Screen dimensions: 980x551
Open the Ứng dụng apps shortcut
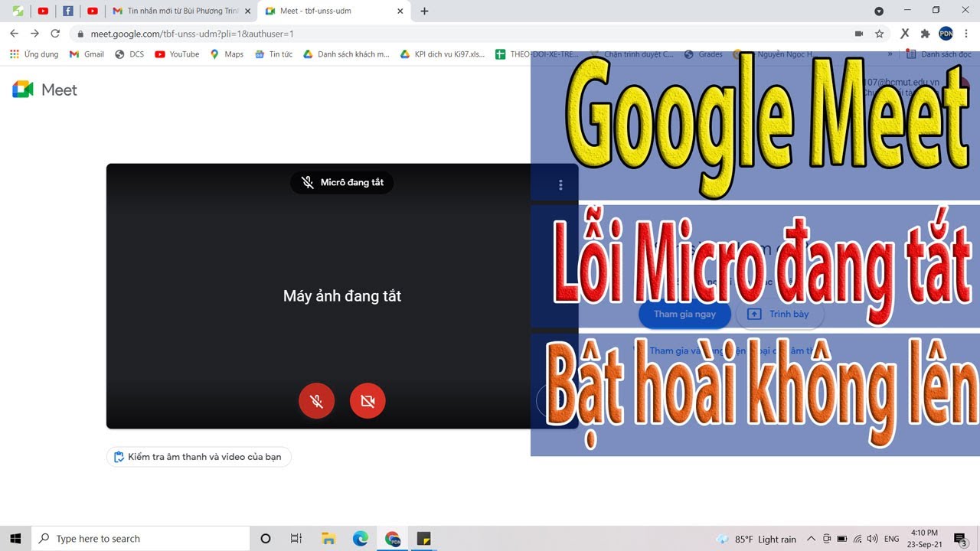(x=34, y=54)
